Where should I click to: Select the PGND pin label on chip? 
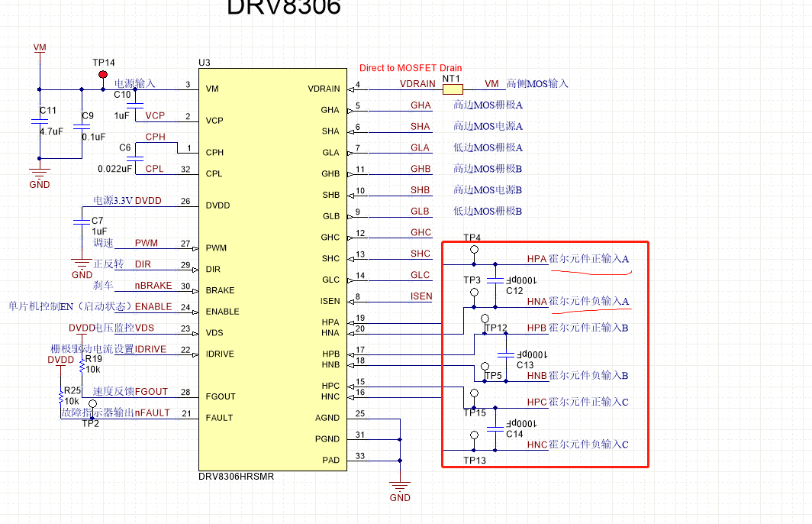click(x=327, y=439)
